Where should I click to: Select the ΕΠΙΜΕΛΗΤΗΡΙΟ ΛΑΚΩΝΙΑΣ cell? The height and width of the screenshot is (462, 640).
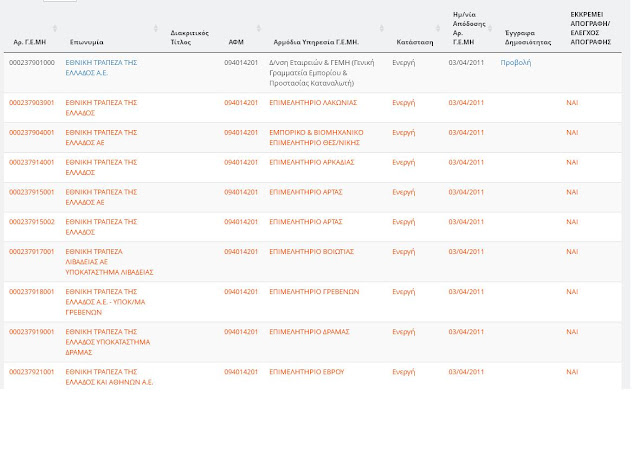pos(313,102)
